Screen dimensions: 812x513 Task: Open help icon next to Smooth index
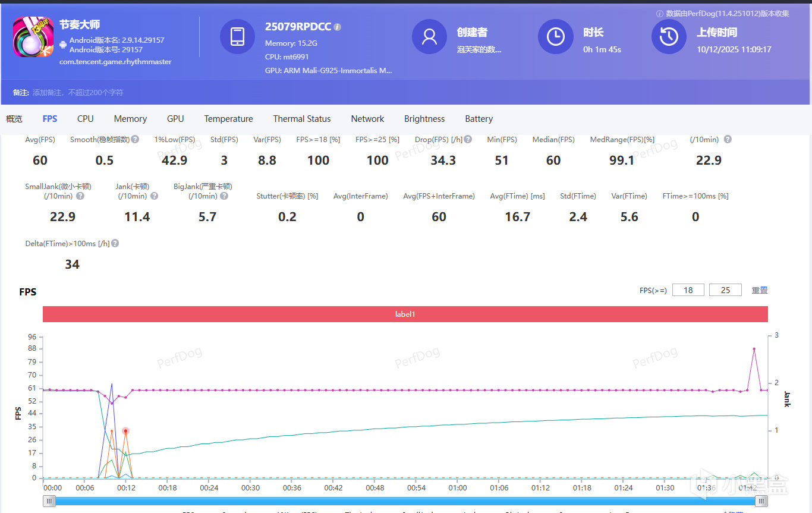point(135,140)
